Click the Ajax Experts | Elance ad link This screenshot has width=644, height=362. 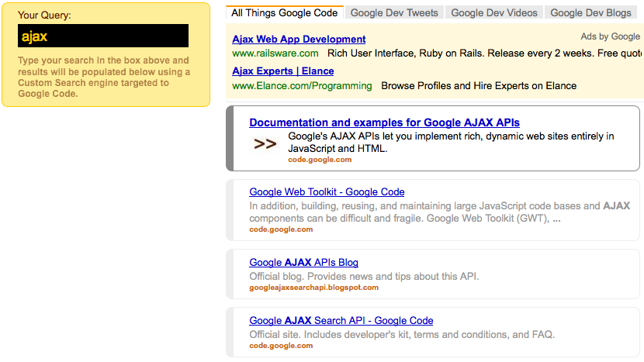point(283,71)
